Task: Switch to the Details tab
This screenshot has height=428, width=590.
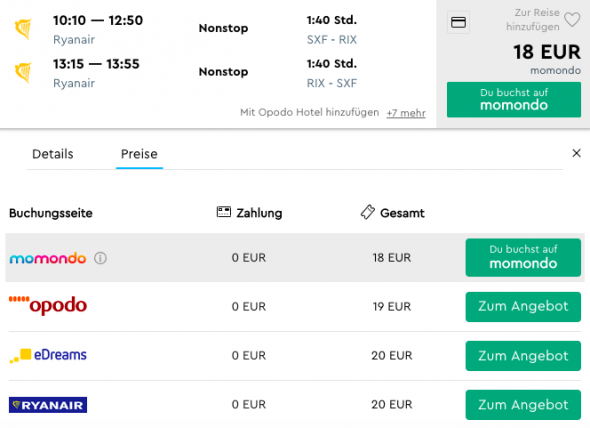Action: coord(53,154)
